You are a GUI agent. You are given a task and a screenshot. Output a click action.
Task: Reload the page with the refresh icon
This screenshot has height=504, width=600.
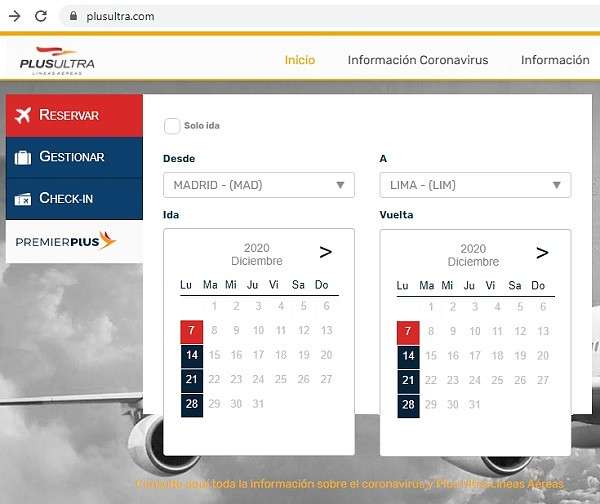point(41,16)
